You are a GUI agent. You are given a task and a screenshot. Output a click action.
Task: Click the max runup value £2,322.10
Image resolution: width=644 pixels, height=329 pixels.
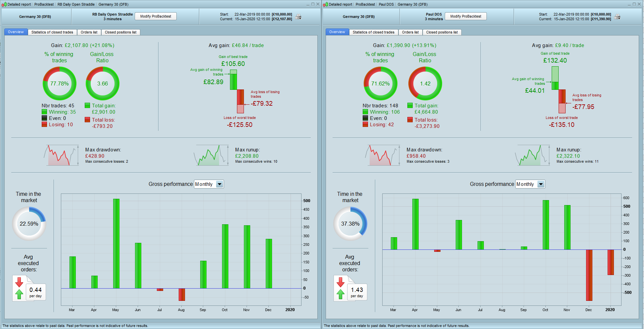pos(568,156)
